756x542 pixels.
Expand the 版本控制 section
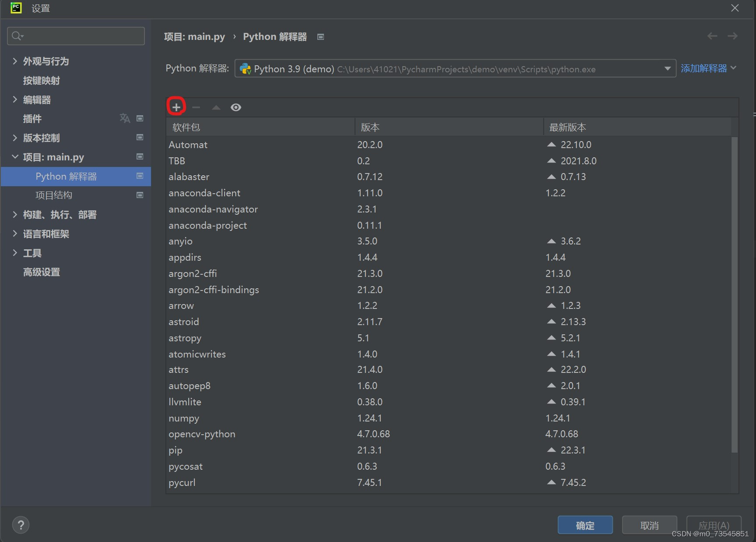(15, 138)
